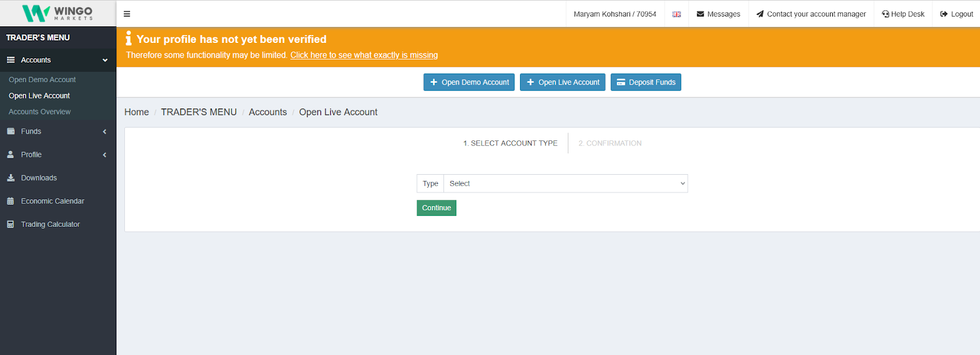
Task: Open the Economic Calendar
Action: pyautogui.click(x=52, y=201)
